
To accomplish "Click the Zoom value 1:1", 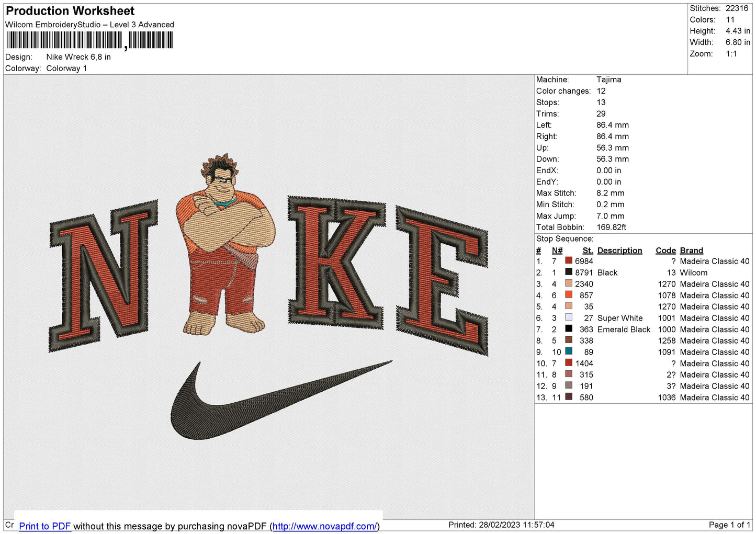I will click(731, 54).
